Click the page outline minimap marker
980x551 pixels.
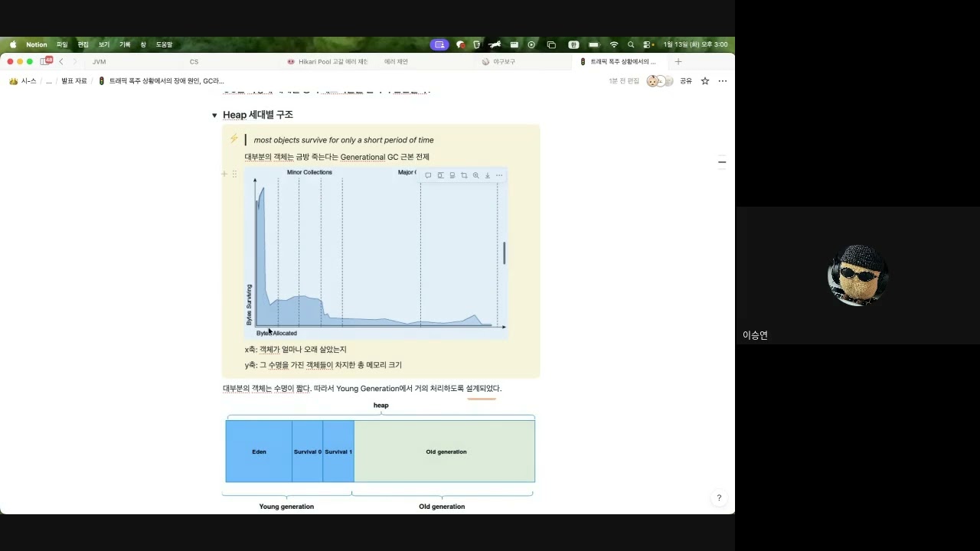tap(722, 162)
